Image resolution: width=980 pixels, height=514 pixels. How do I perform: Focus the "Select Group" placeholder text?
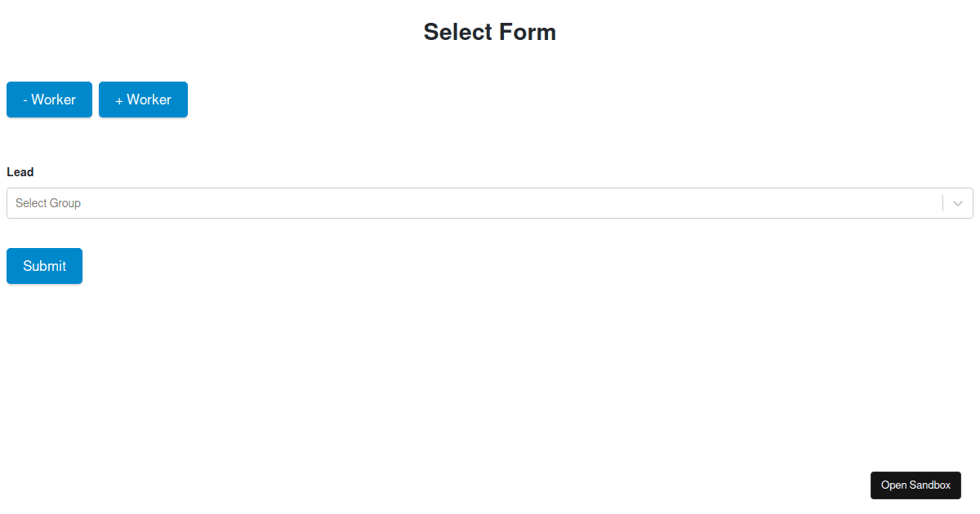click(48, 203)
